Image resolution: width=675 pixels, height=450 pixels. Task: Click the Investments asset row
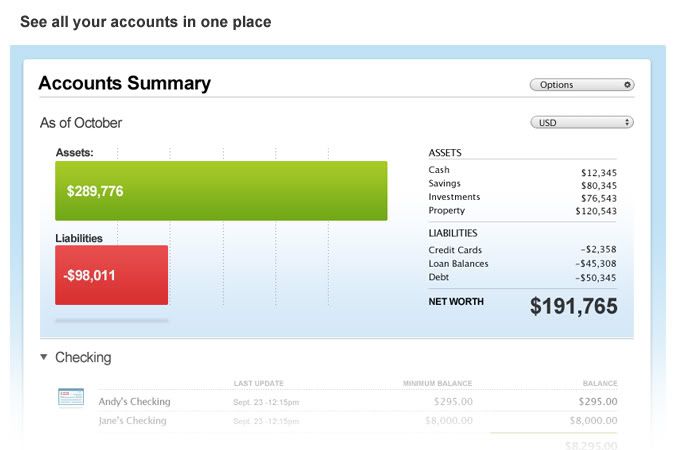pyautogui.click(x=522, y=198)
